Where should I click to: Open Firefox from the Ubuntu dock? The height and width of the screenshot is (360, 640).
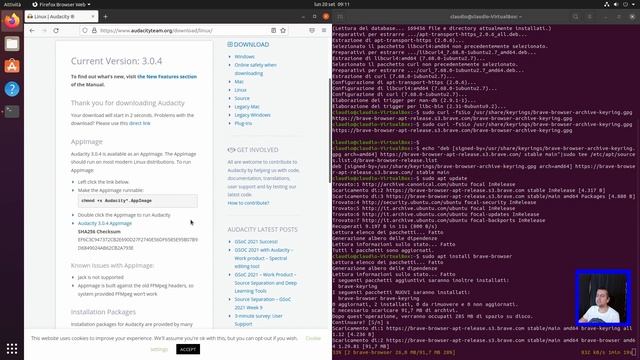click(12, 21)
